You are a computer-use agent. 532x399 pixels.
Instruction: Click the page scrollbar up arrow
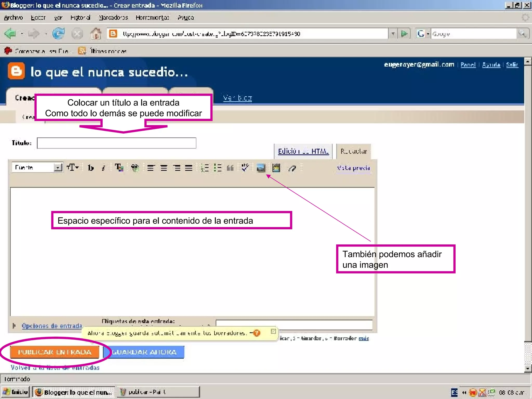click(528, 62)
